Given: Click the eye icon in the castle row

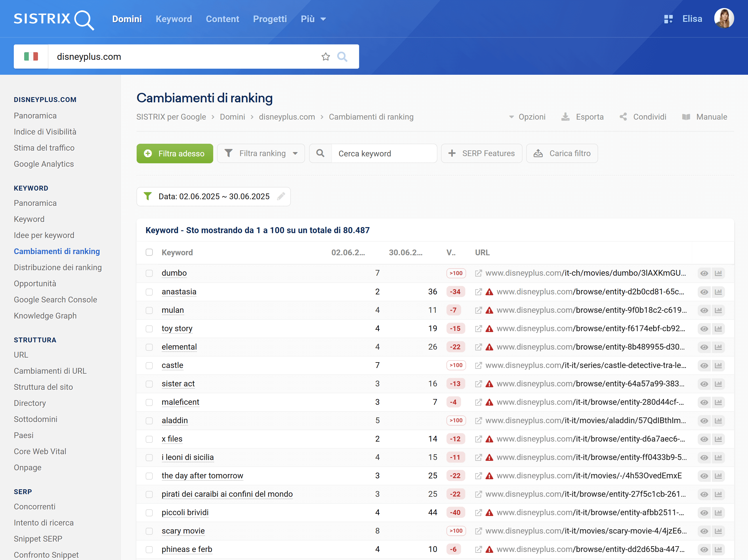Looking at the screenshot, I should click(x=704, y=365).
